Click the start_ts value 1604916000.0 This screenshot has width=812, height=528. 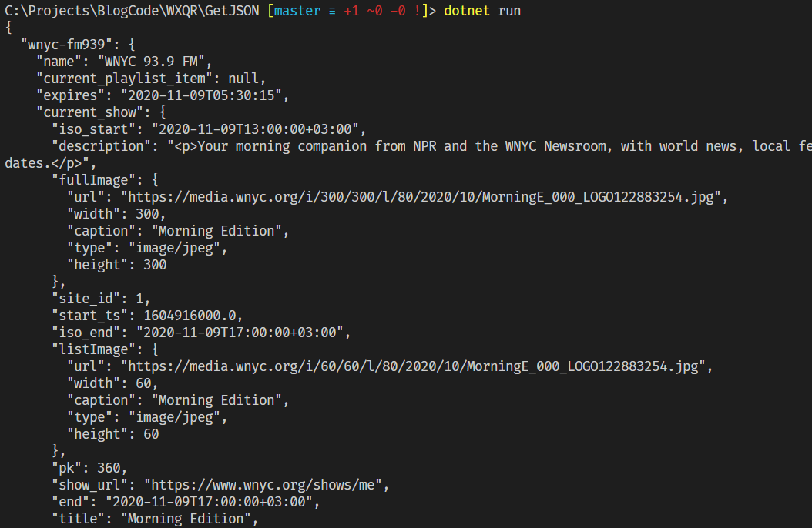tap(178, 316)
